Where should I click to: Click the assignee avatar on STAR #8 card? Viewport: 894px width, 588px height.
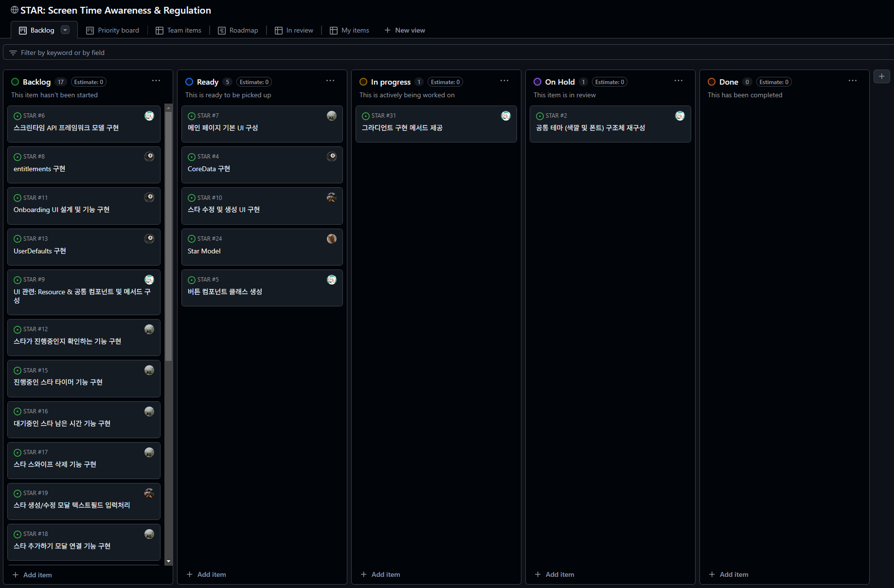pyautogui.click(x=149, y=157)
